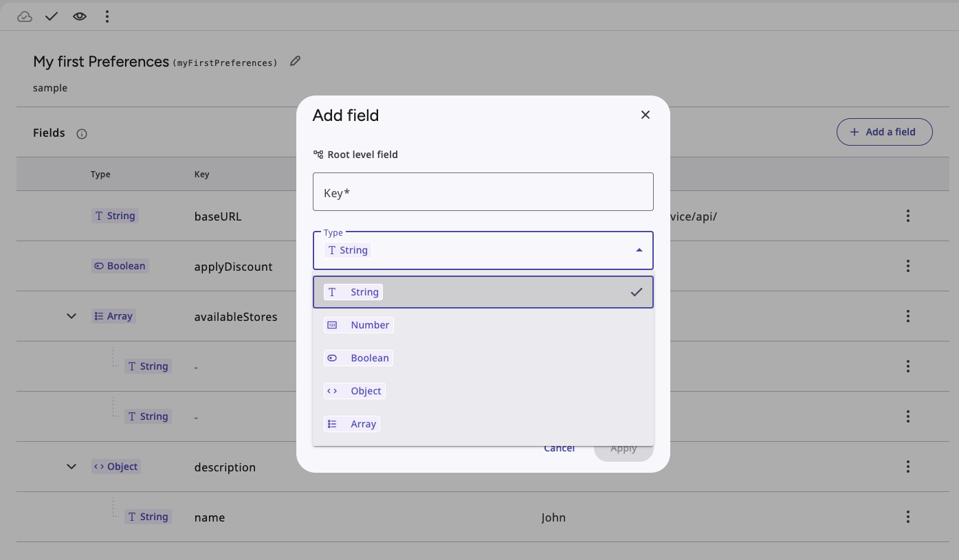
Task: Click the Key column header
Action: [x=201, y=175]
